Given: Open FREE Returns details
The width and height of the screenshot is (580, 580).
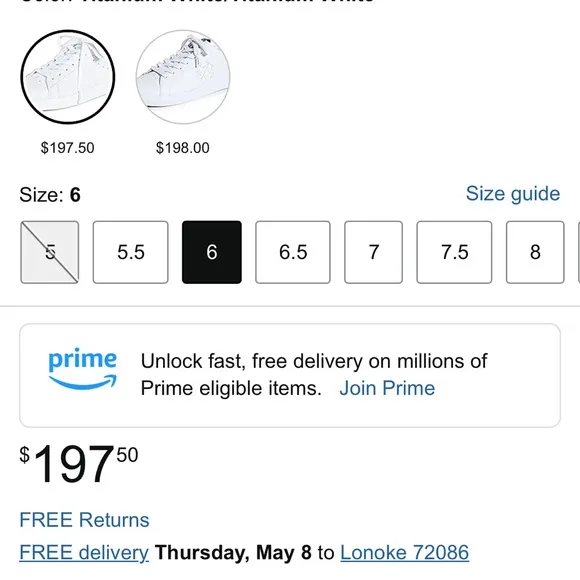Looking at the screenshot, I should pyautogui.click(x=84, y=520).
